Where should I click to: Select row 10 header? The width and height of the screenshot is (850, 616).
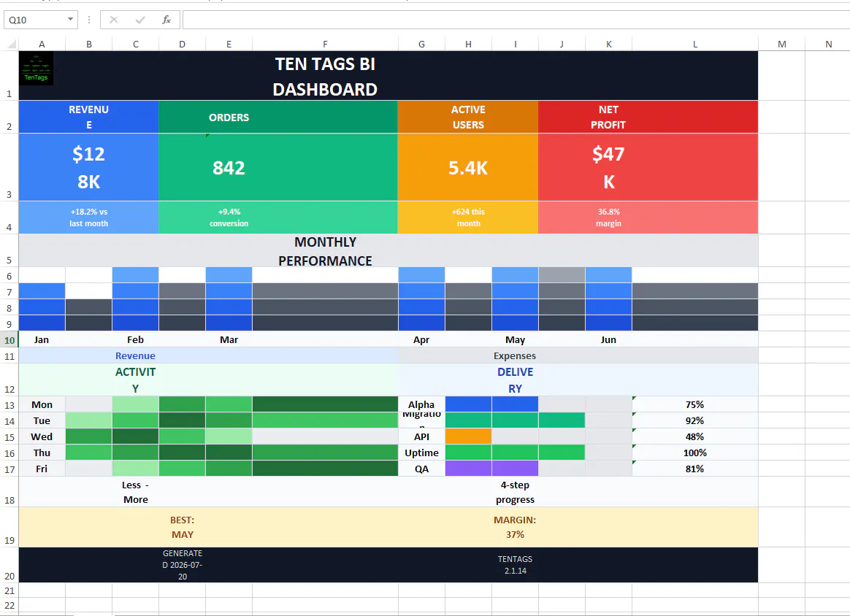[9, 340]
